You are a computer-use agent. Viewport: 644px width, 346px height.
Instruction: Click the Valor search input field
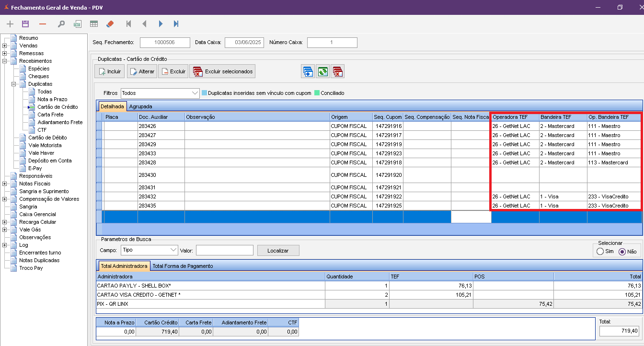[x=224, y=250]
